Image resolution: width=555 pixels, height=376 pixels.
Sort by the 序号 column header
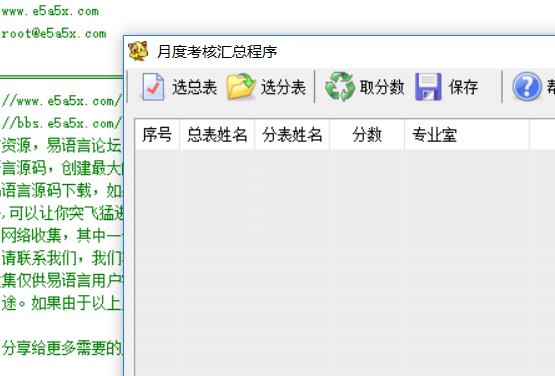click(157, 135)
